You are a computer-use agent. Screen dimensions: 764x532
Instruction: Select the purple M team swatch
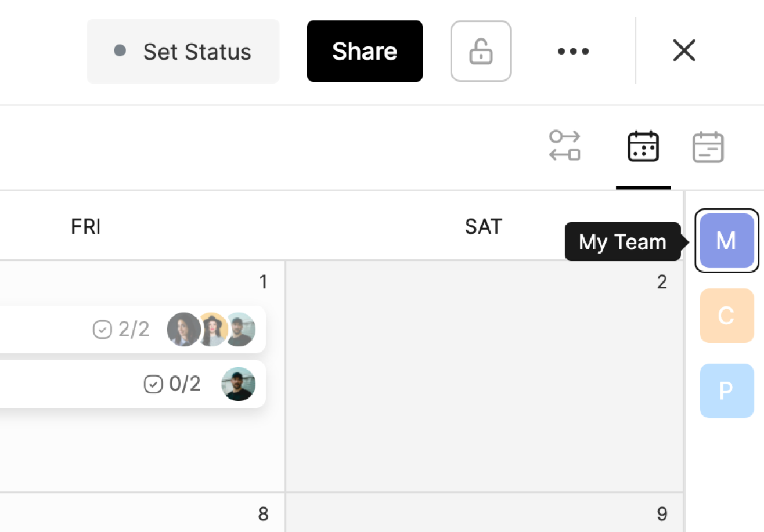pos(726,240)
